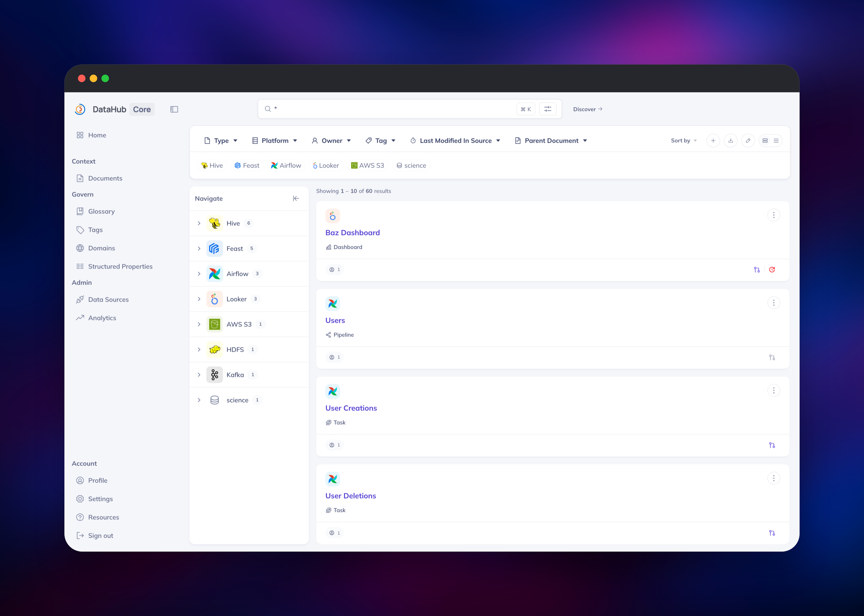Screen dimensions: 864x616
Task: Click the plus icon beside Sort by
Action: click(x=713, y=141)
